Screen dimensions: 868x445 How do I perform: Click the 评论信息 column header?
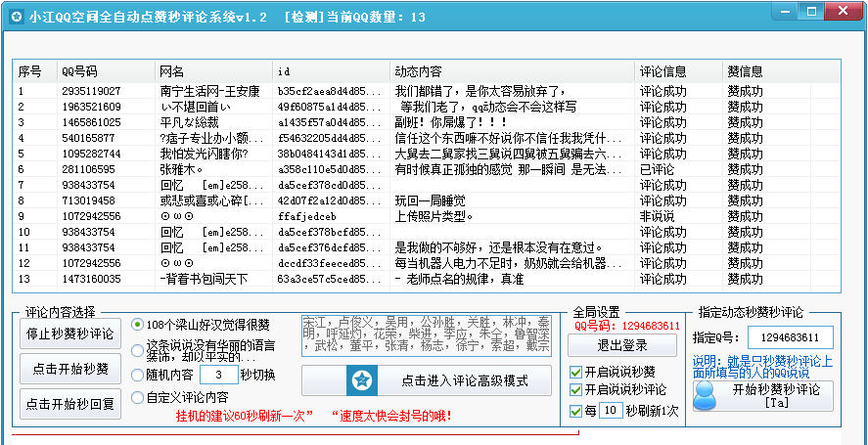(678, 71)
